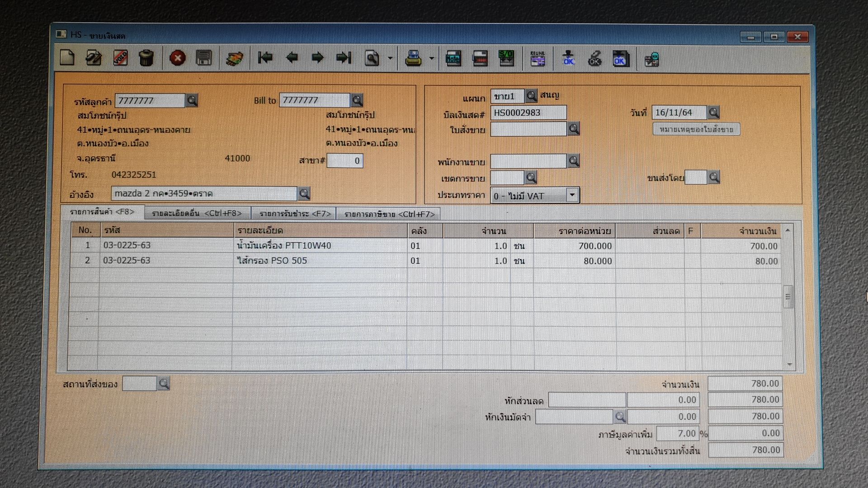
Task: Click the blue document OK icon
Action: tap(620, 59)
